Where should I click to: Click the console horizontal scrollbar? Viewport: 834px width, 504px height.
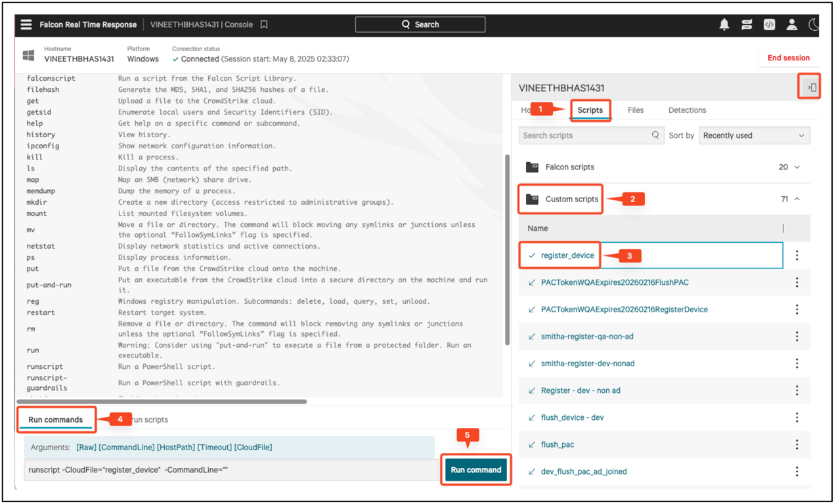click(161, 401)
